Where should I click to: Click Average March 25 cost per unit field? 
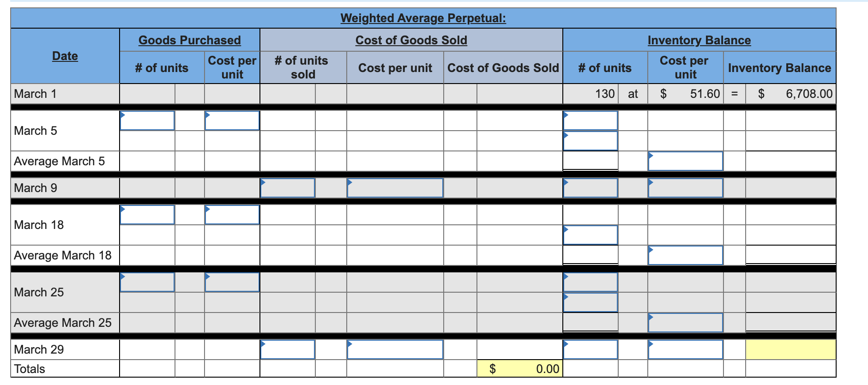686,323
